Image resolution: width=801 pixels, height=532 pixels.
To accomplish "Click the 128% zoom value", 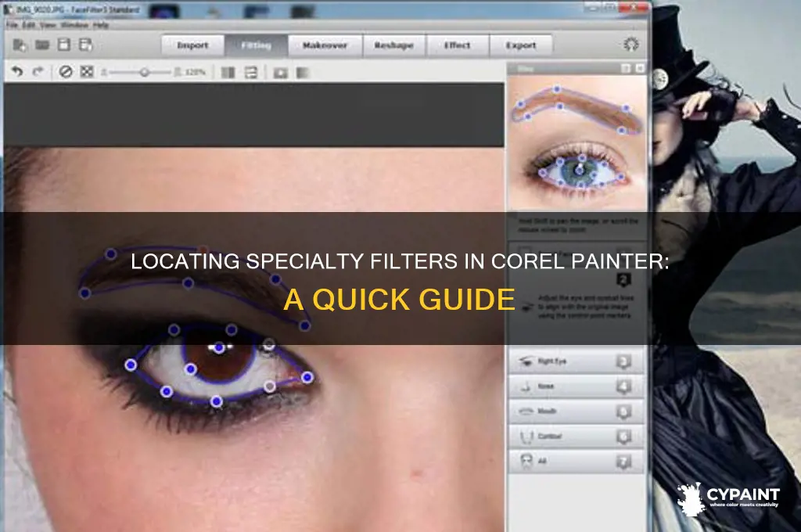I will tap(195, 73).
